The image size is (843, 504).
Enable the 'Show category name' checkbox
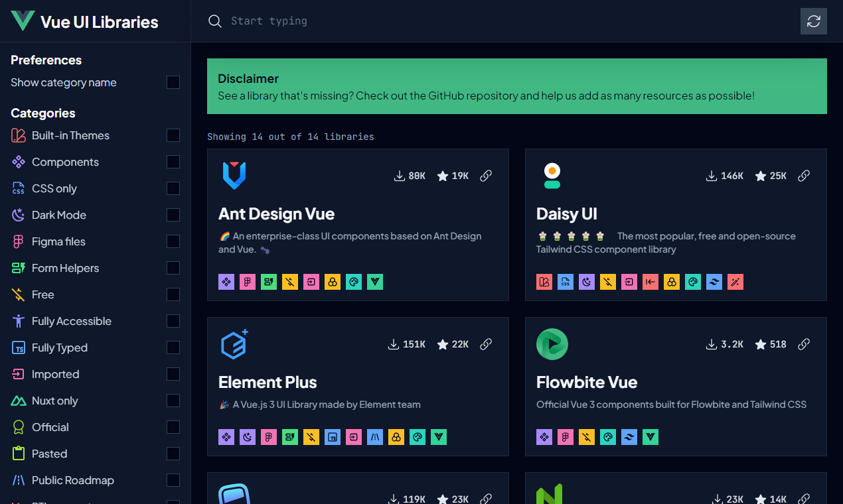(x=173, y=82)
